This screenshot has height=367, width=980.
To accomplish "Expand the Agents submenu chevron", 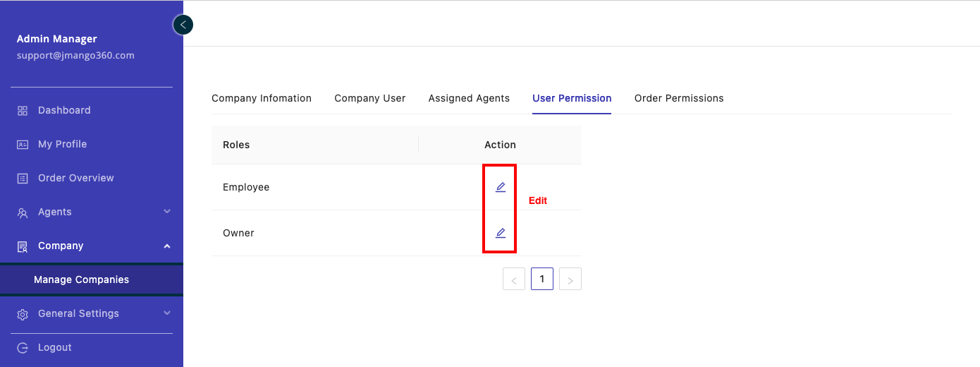I will click(x=167, y=212).
